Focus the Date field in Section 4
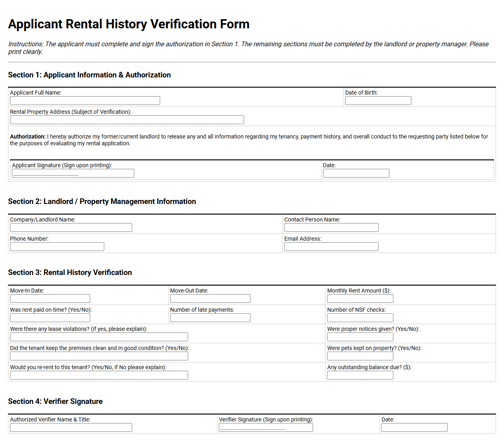 point(415,427)
